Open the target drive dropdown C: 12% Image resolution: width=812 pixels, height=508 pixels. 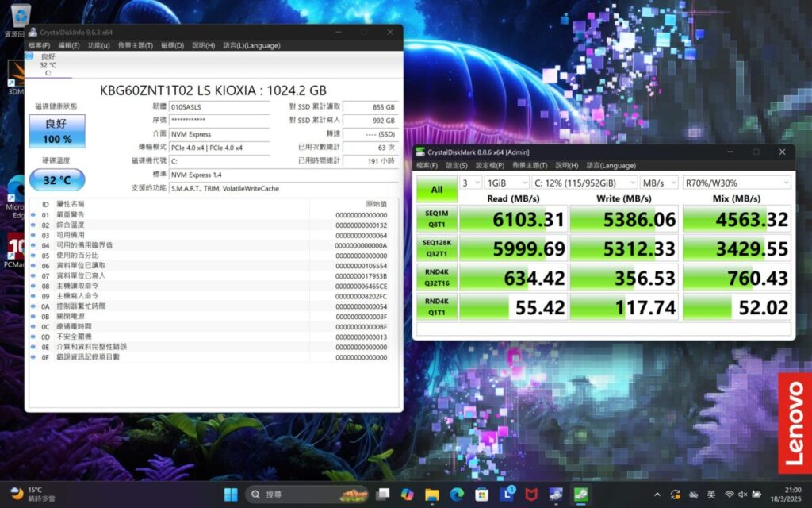click(584, 183)
